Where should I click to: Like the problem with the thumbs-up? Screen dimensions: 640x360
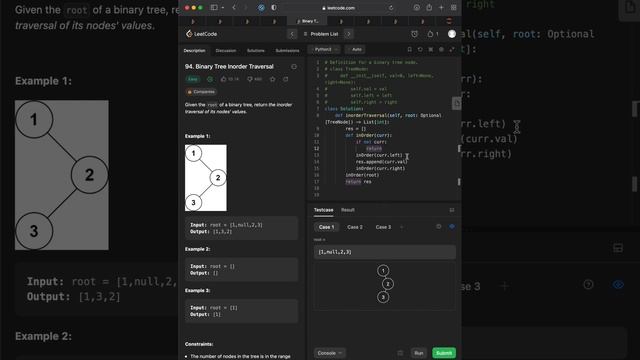(x=230, y=79)
